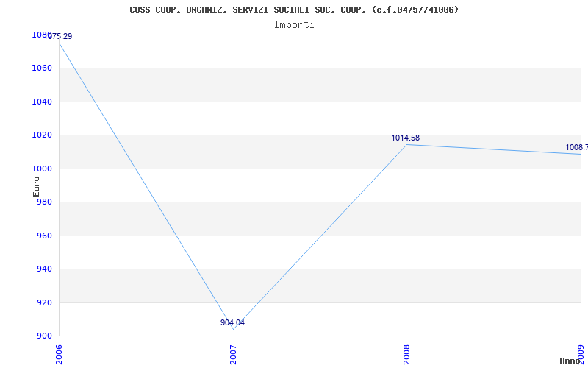Click the 2006 x-axis label
The image size is (588, 368).
[x=60, y=355]
